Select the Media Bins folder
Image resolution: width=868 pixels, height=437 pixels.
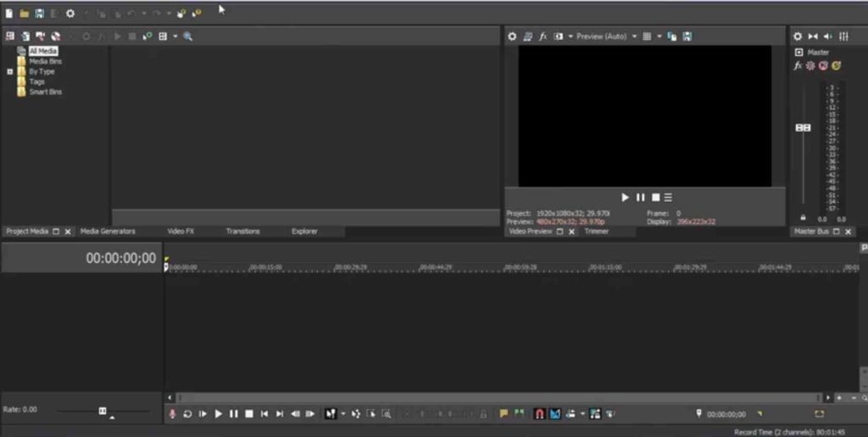(x=46, y=61)
